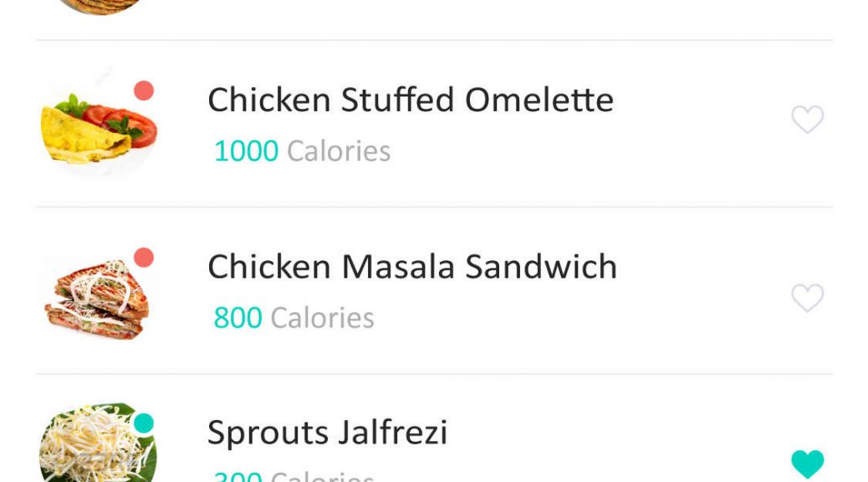The height and width of the screenshot is (482, 868).
Task: Open the Chicken Masala Sandwich title
Action: point(412,266)
